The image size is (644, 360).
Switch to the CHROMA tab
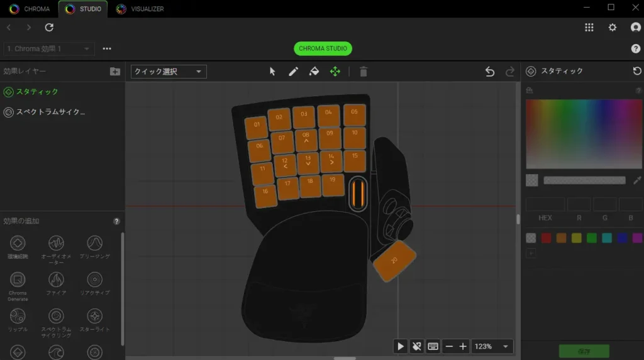(x=29, y=9)
